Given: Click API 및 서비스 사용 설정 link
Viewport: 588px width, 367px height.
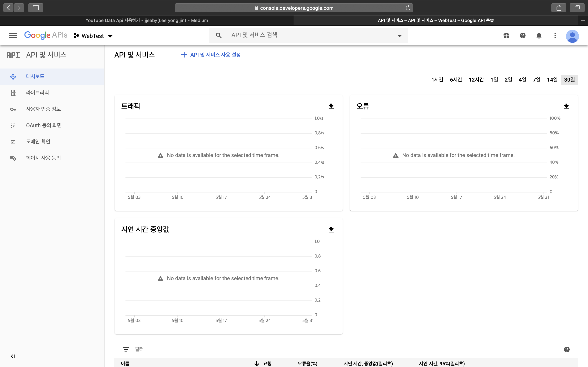Looking at the screenshot, I should coord(211,55).
